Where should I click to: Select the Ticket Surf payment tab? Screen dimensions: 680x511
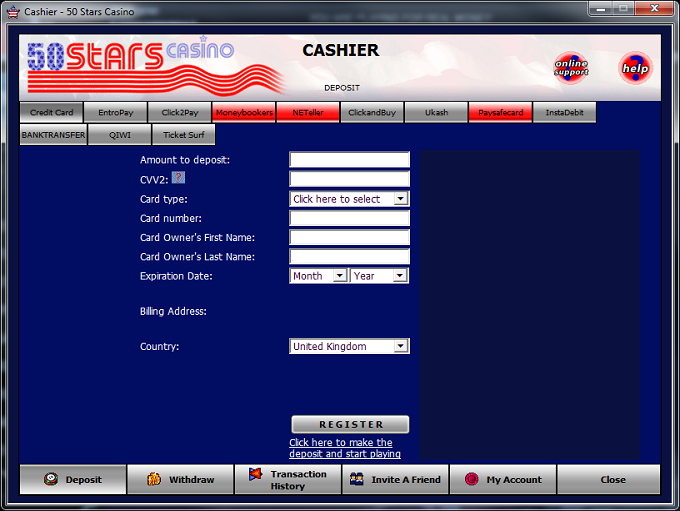point(184,135)
